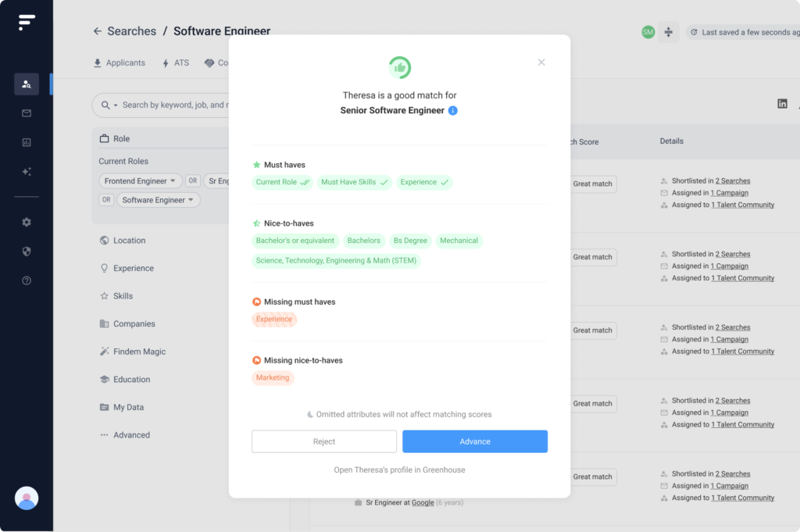Open the settings gear icon in the sidebar
The height and width of the screenshot is (532, 800).
(27, 221)
